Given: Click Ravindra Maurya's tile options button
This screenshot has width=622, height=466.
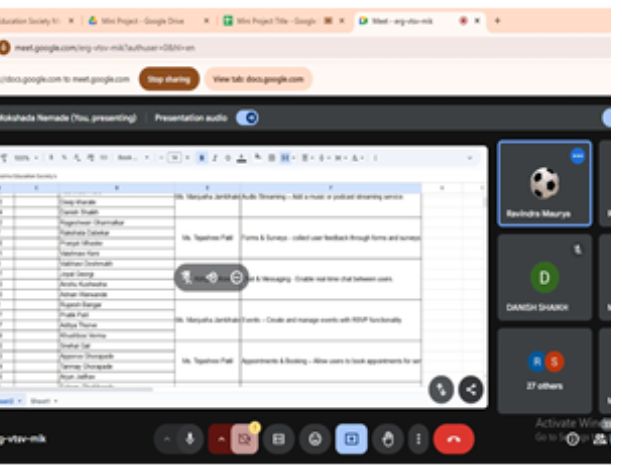Looking at the screenshot, I should 577,156.
